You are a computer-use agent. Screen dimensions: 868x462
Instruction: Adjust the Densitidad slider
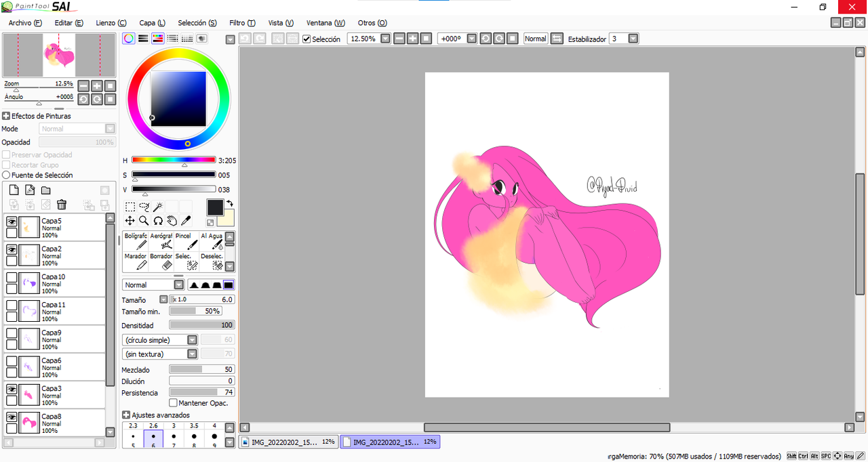point(201,325)
